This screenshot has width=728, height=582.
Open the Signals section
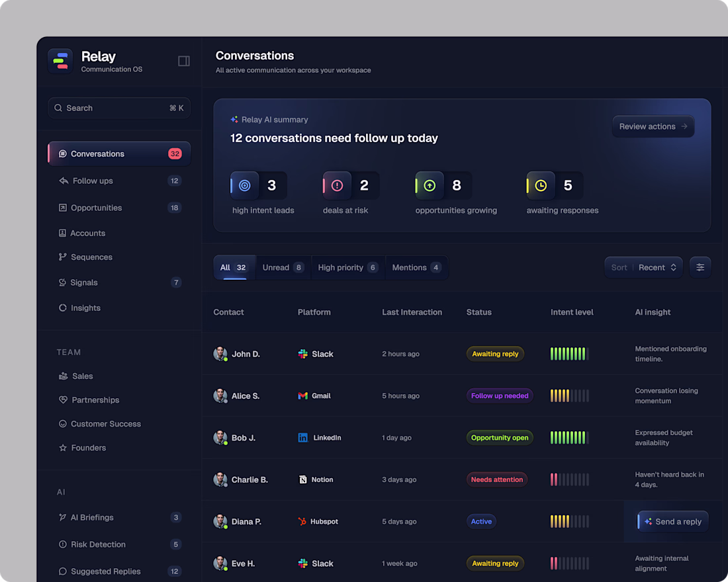(119, 282)
